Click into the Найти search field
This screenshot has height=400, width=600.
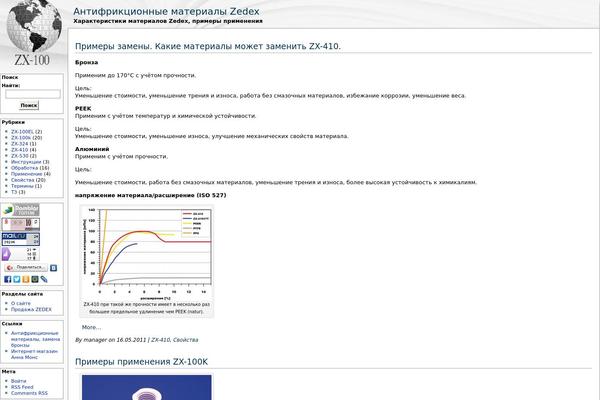click(x=33, y=94)
